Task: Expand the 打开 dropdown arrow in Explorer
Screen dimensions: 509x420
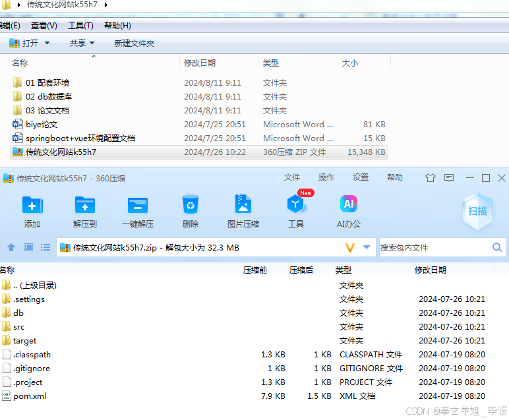Action: click(x=47, y=43)
